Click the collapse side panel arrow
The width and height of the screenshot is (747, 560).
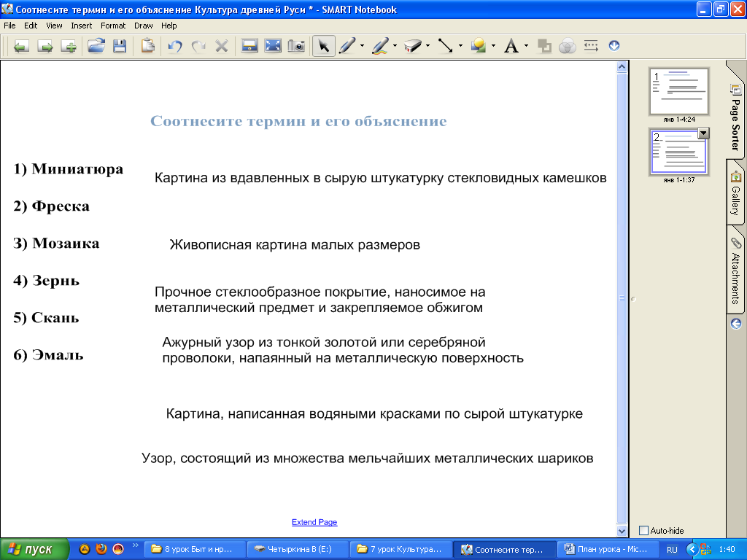[736, 324]
